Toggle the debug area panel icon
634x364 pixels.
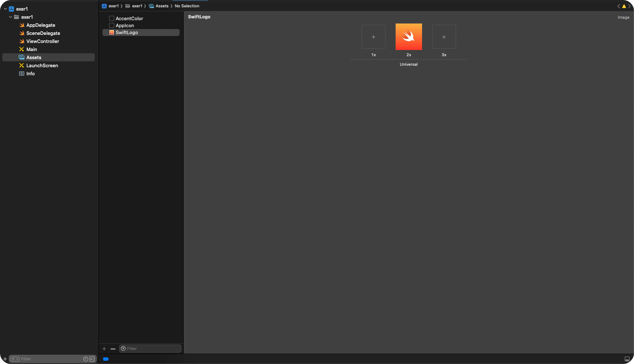pos(627,359)
